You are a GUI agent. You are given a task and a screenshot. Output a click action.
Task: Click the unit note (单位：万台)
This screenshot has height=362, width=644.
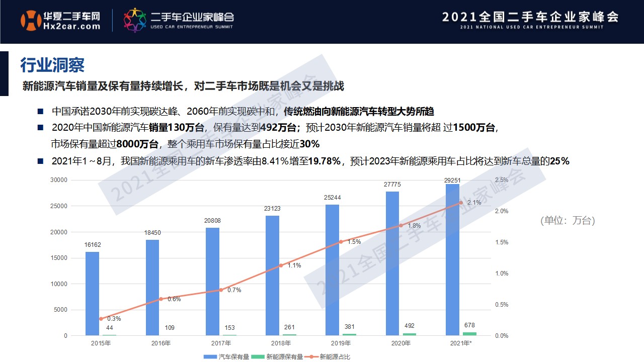[568, 221]
